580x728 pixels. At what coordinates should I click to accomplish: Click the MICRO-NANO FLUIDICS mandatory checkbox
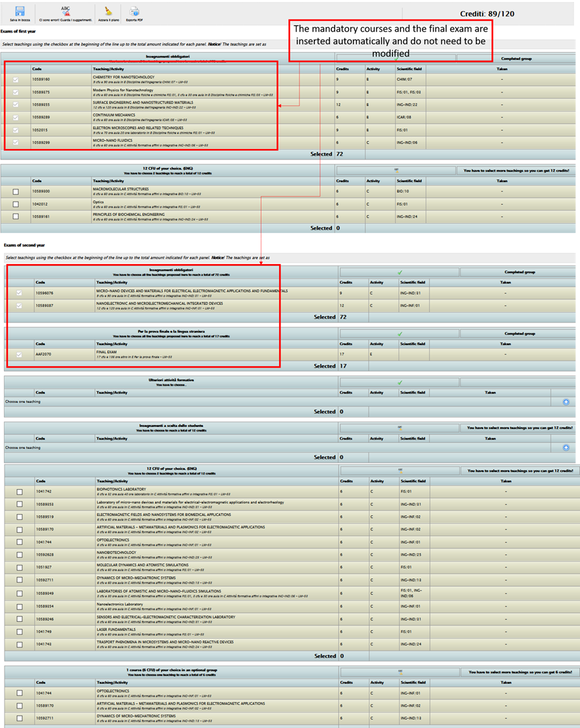pyautogui.click(x=16, y=142)
